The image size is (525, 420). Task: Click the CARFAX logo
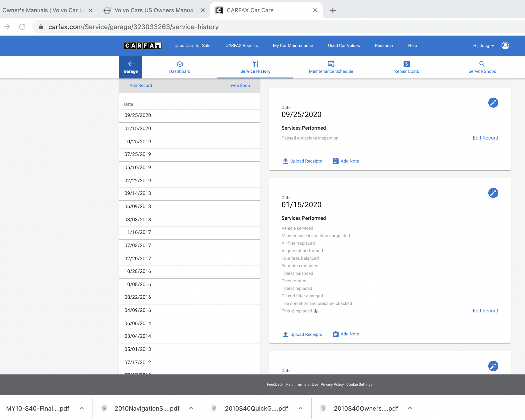coord(143,46)
